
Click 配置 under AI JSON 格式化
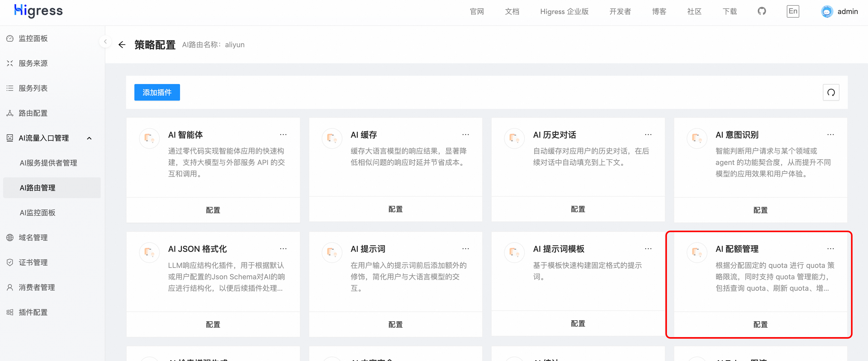(213, 324)
